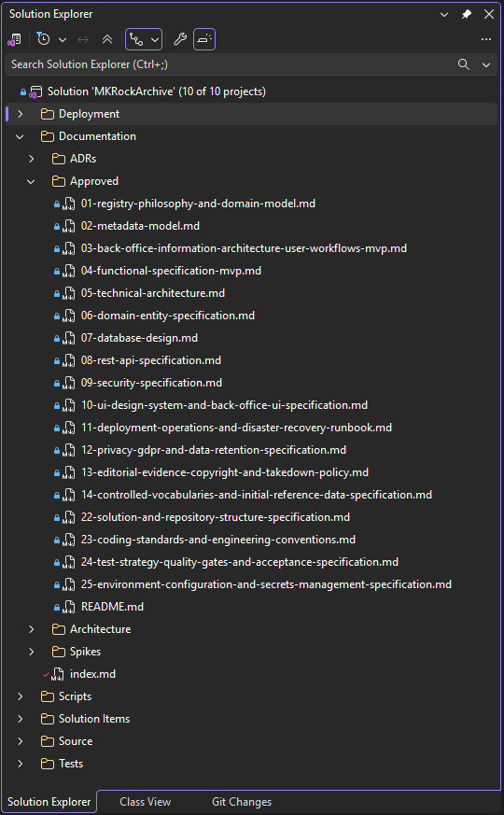The height and width of the screenshot is (815, 504).
Task: Click the Sync with Active Document arrows
Action: [83, 39]
